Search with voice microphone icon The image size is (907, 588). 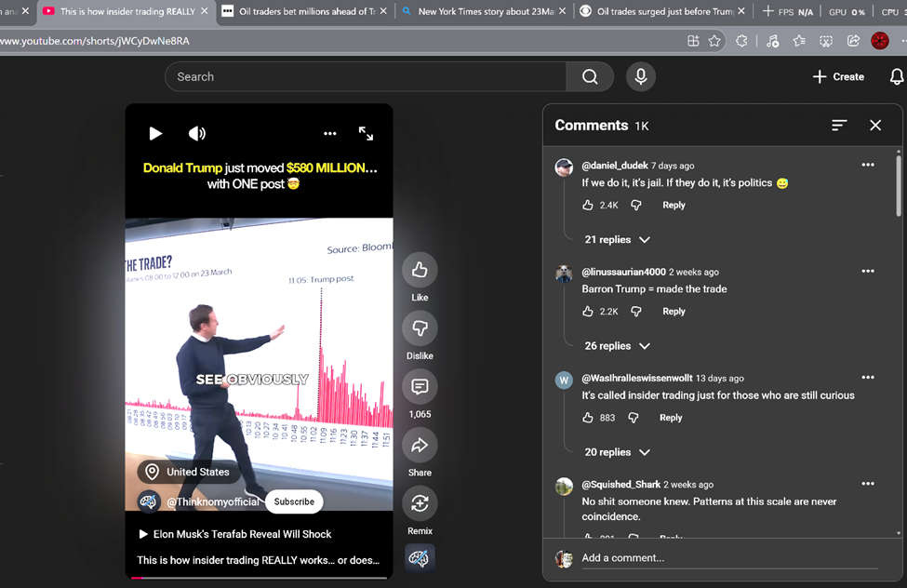coord(640,77)
